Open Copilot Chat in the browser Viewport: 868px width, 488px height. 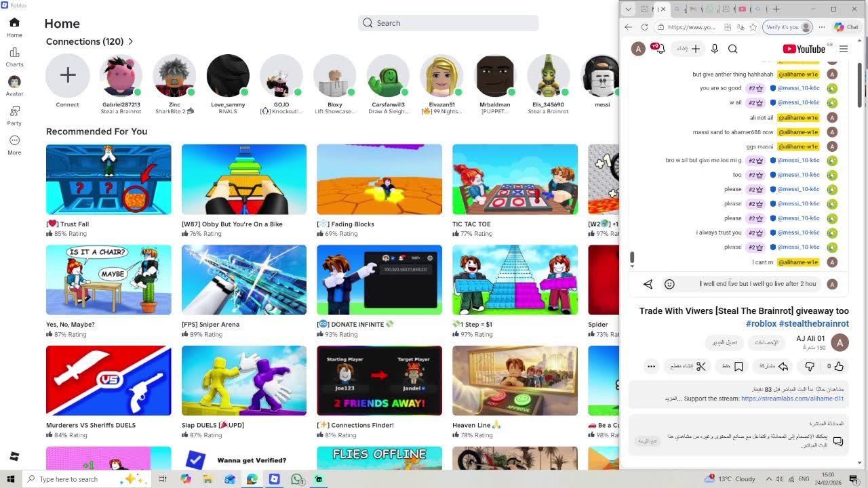pos(846,27)
